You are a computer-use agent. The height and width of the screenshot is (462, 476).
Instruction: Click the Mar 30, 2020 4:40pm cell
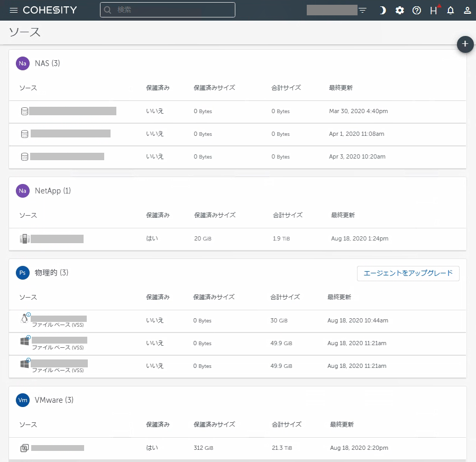(x=359, y=112)
